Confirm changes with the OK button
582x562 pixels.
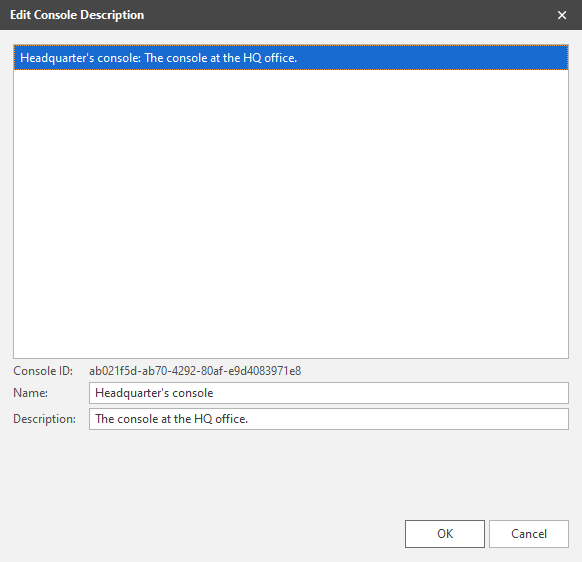[x=445, y=534]
